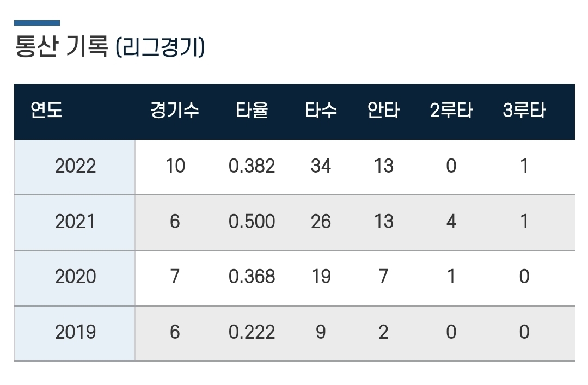Click the 경기수 column header

tap(175, 111)
